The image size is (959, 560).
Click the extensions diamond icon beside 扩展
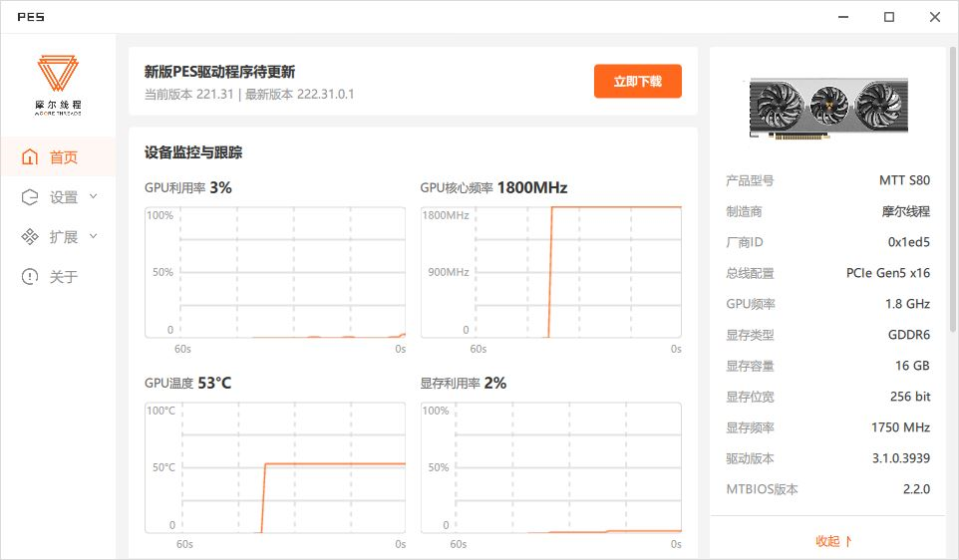coord(29,236)
